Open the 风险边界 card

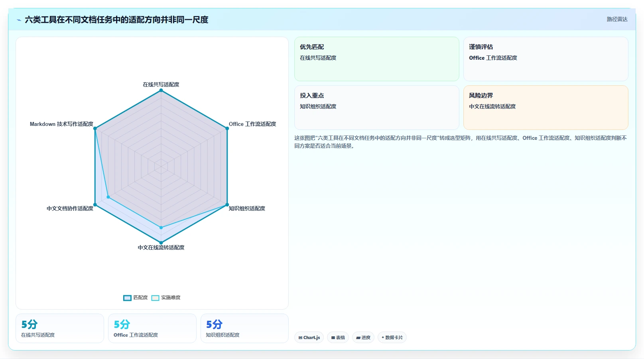(546, 108)
